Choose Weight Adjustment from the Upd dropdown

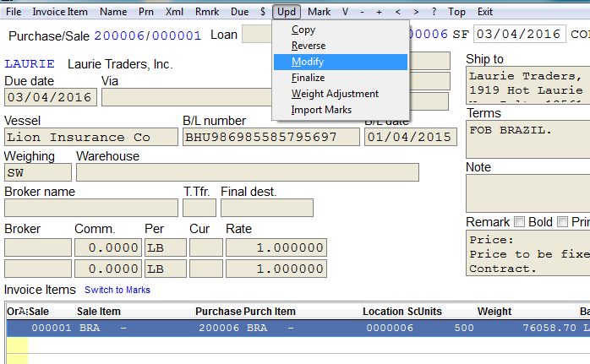[x=341, y=94]
